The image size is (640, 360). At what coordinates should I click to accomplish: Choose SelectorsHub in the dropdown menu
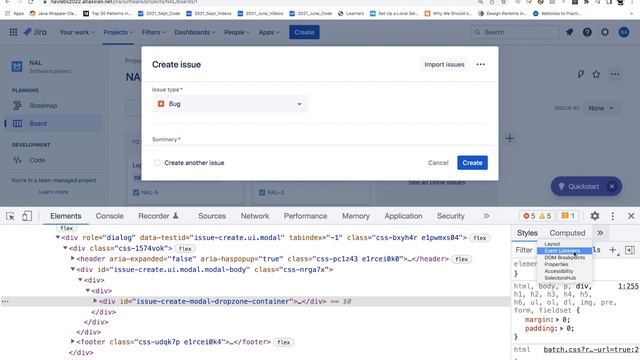tap(564, 278)
